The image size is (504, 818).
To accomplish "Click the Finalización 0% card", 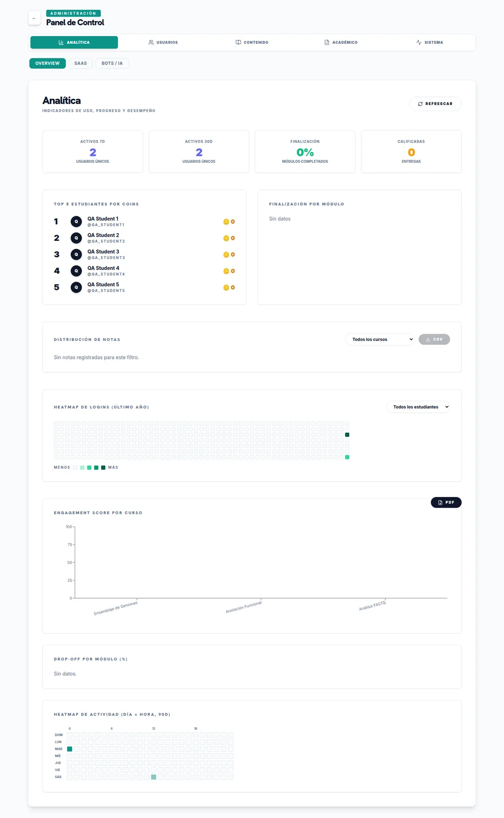I will click(x=305, y=152).
